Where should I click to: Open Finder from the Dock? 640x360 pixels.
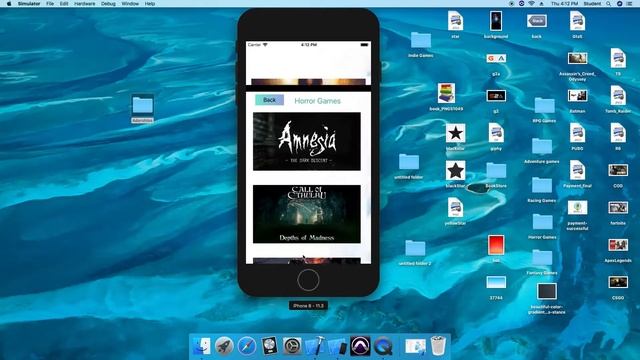[x=201, y=346]
